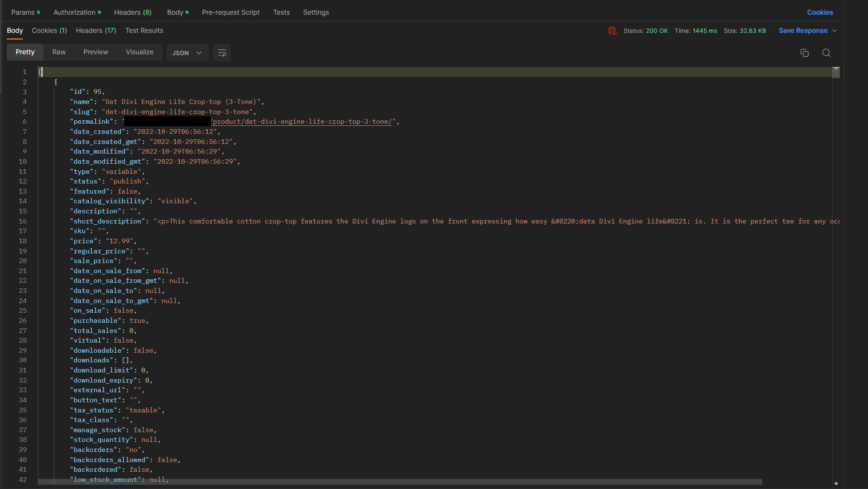Click the "stock_quantity": null line
Viewport: 868px width, 489px height.
[x=115, y=440]
